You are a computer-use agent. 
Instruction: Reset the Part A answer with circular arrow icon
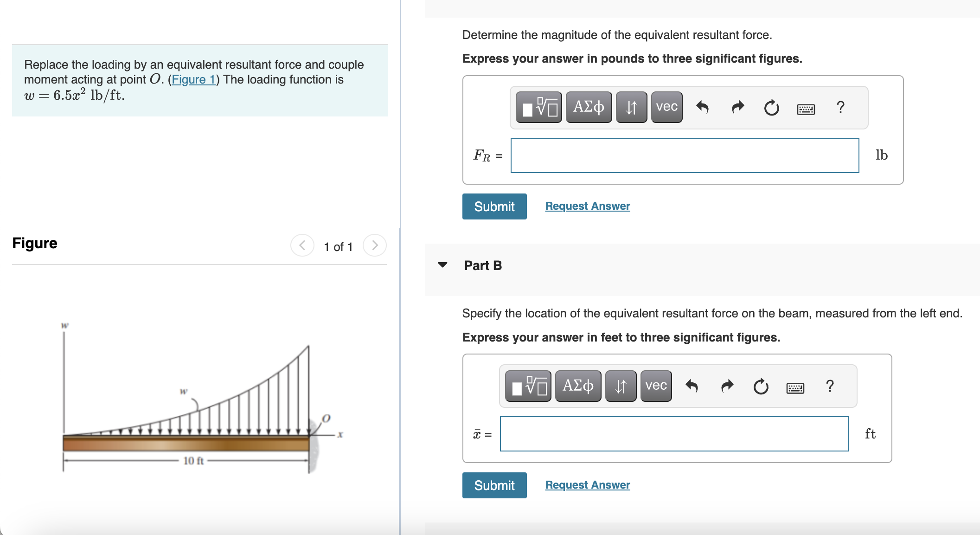pyautogui.click(x=770, y=107)
